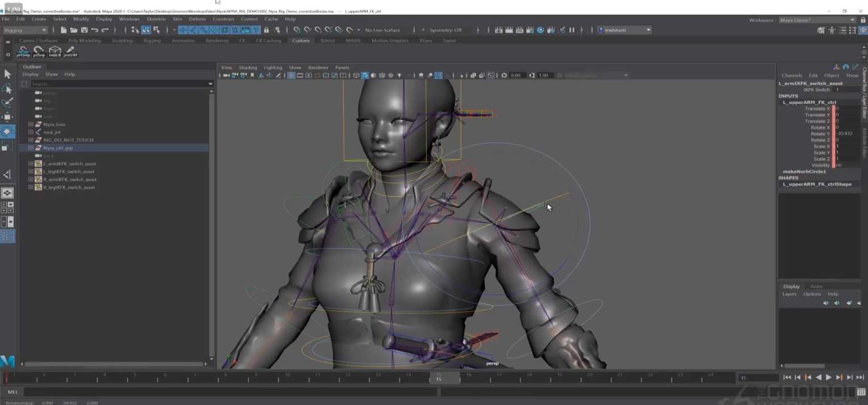The image size is (868, 405).
Task: Open the Workspace Maya Classic dropdown
Action: click(816, 20)
